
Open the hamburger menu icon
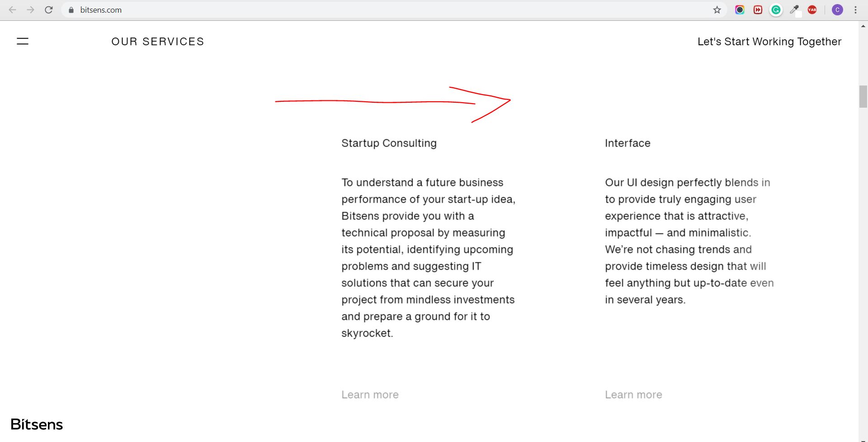(x=23, y=42)
